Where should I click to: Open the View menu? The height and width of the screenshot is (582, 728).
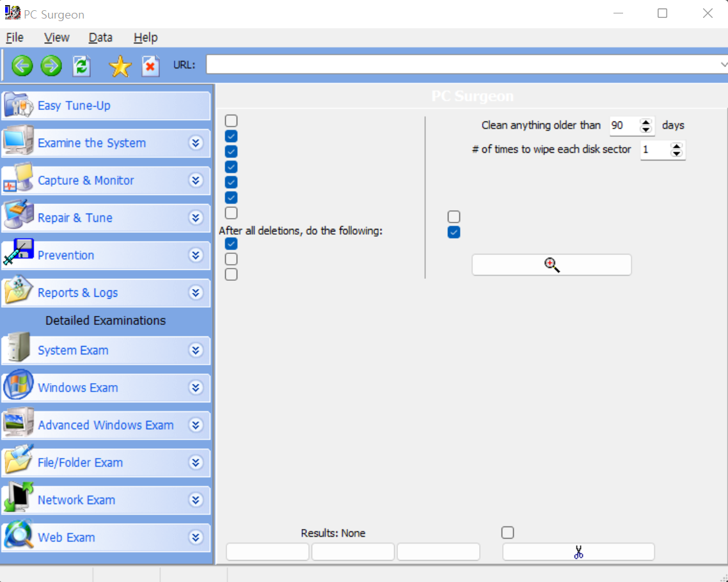(x=57, y=38)
